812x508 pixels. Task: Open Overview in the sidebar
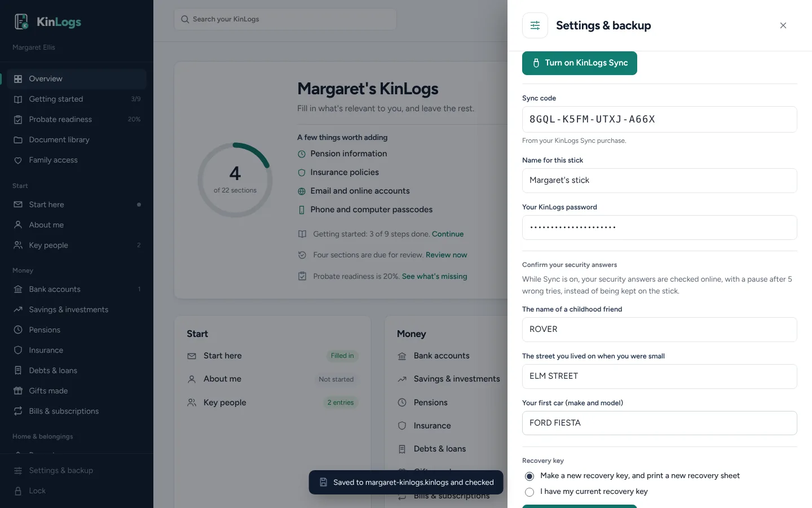point(77,79)
